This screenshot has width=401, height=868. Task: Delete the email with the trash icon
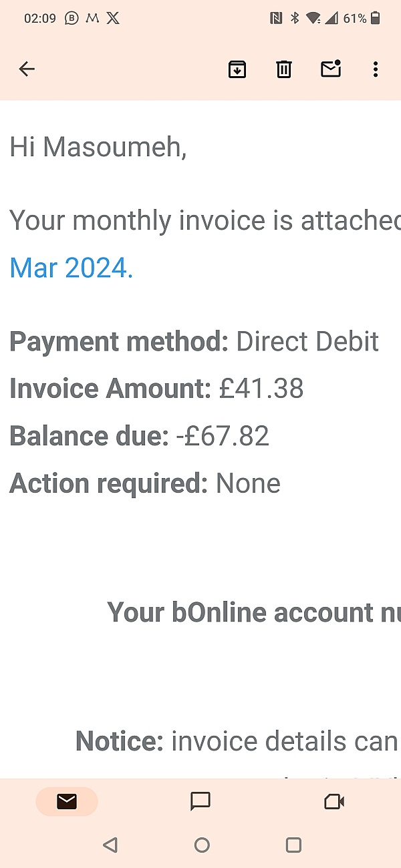(x=284, y=69)
